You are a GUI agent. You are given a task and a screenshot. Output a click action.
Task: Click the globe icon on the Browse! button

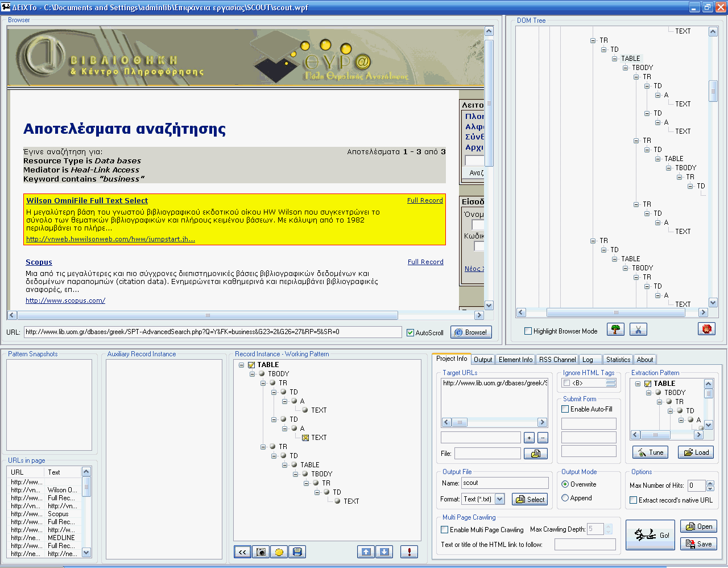pyautogui.click(x=458, y=332)
